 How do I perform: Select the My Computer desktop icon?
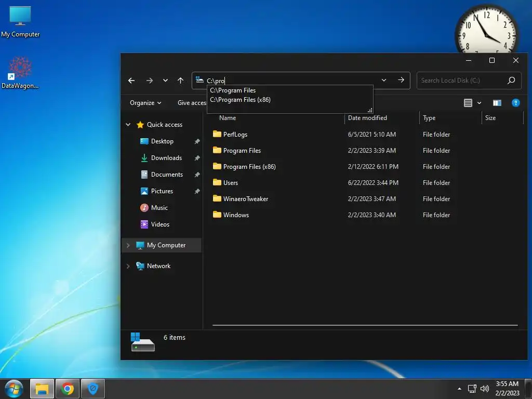click(x=20, y=21)
